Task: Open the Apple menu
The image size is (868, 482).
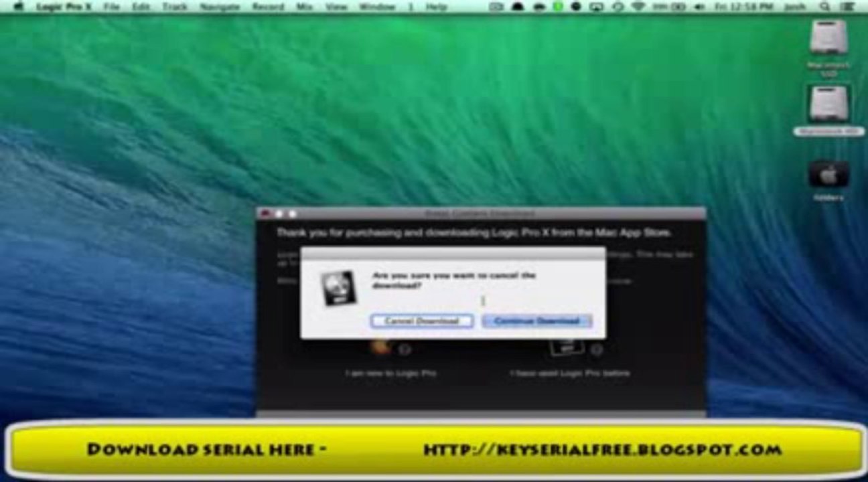Action: (x=19, y=7)
